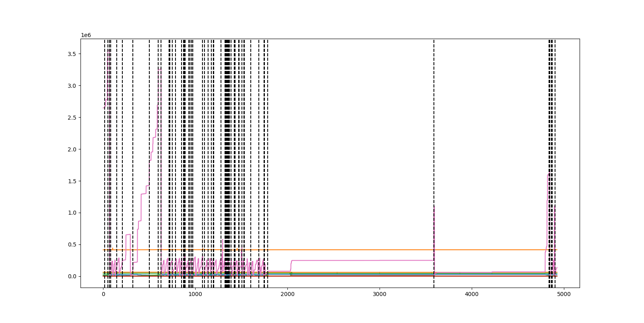This screenshot has height=323, width=644.
Task: Click the 1e6 exponent label above the y-axis
Action: (86, 35)
